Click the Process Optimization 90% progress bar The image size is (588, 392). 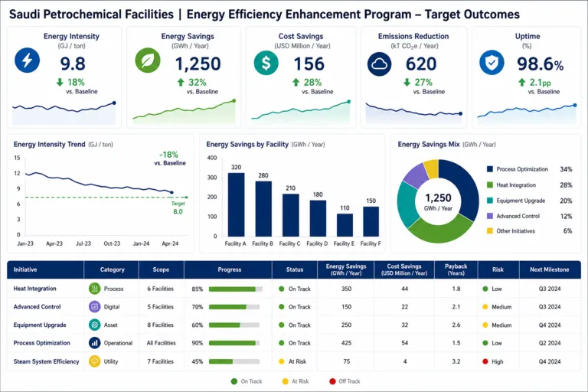(x=234, y=343)
